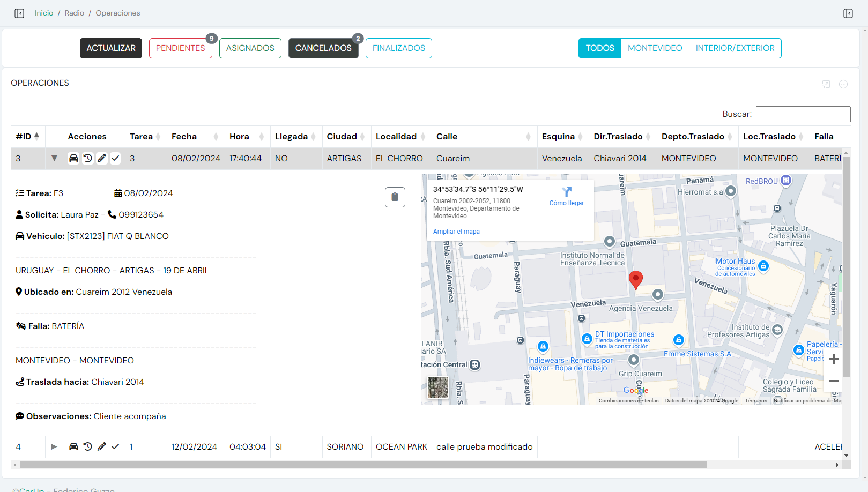This screenshot has width=868, height=492.
Task: Sort table by Calle column
Action: pos(484,137)
